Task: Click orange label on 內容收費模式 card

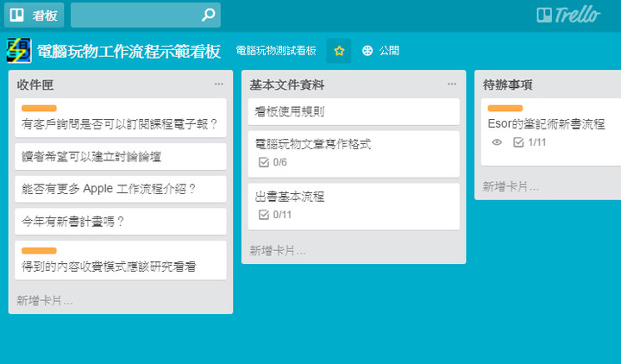Action: pos(39,250)
